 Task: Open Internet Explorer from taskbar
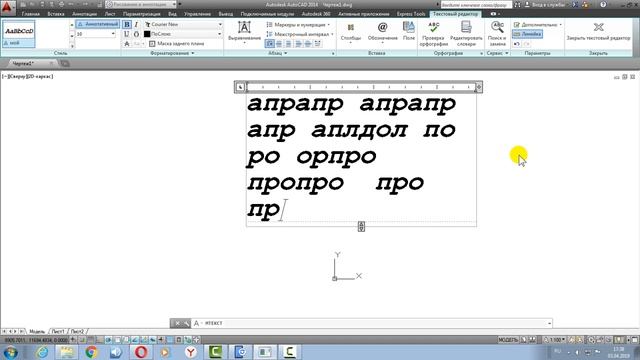coord(42,352)
